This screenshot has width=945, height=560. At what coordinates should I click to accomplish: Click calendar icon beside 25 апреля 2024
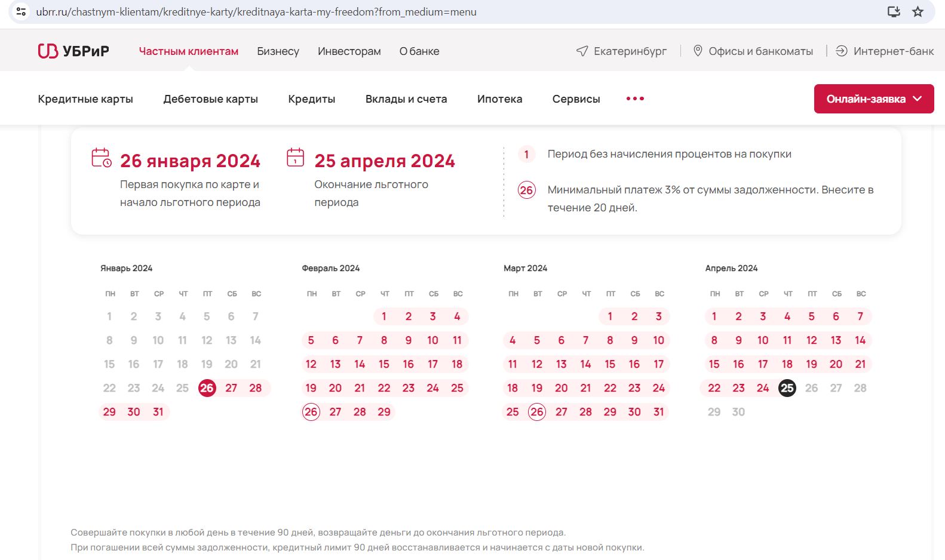[x=296, y=157]
